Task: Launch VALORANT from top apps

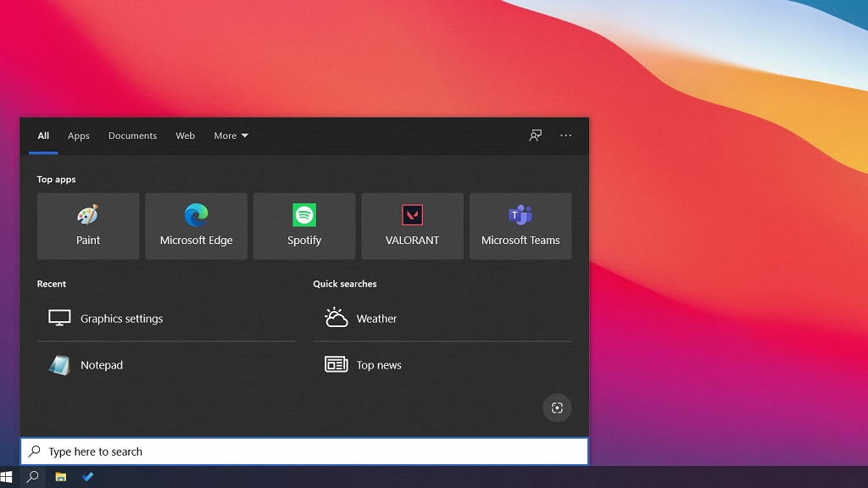Action: 413,225
